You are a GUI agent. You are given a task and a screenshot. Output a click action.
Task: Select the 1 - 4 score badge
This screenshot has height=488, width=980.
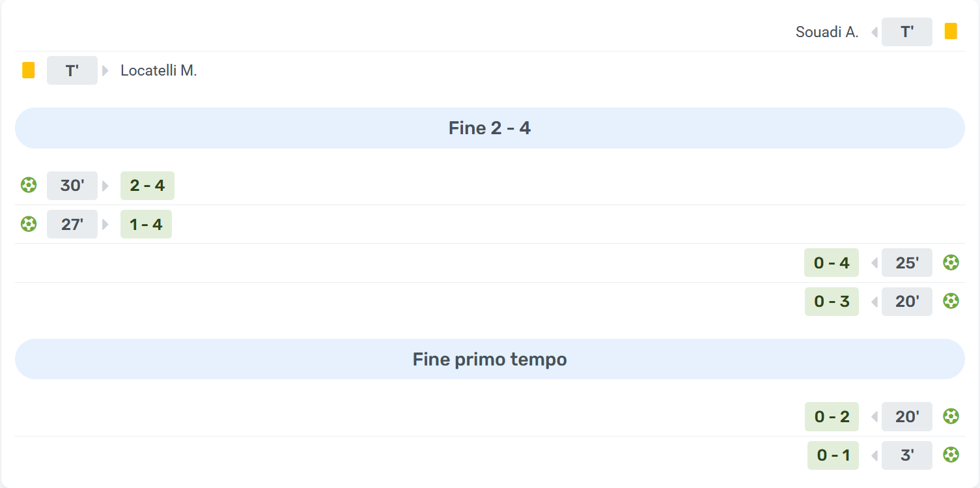(146, 224)
